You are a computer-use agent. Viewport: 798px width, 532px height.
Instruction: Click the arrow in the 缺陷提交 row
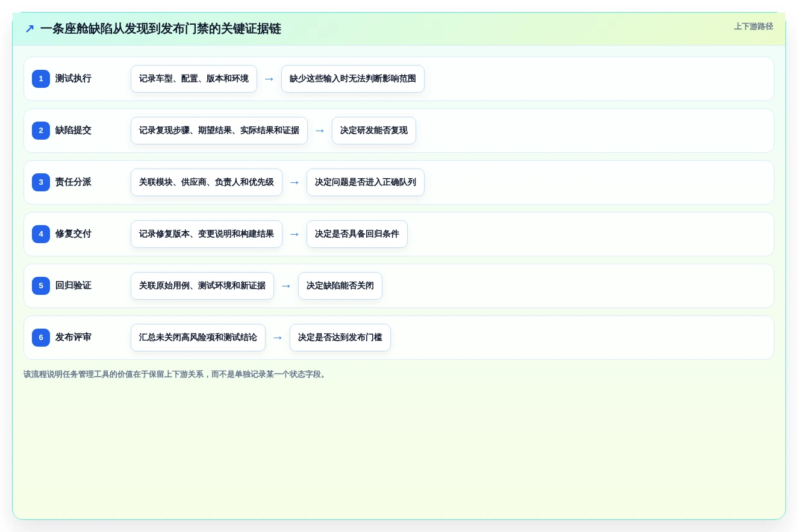[320, 131]
